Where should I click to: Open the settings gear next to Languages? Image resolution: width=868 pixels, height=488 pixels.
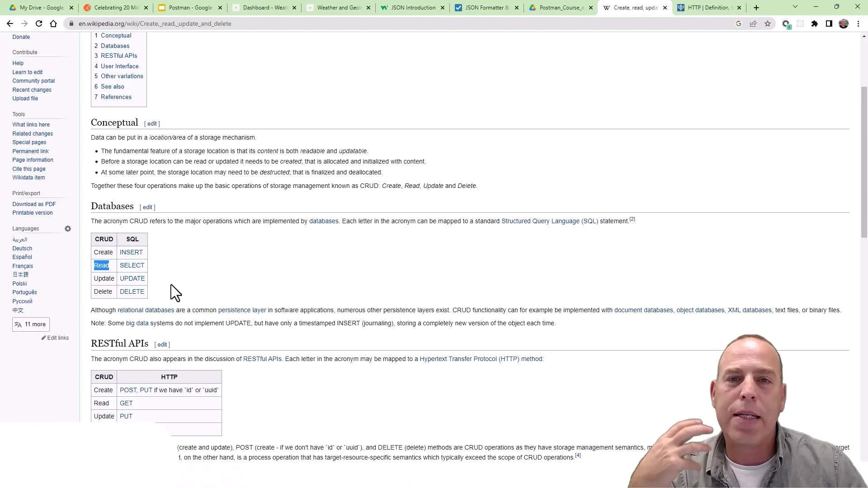68,229
